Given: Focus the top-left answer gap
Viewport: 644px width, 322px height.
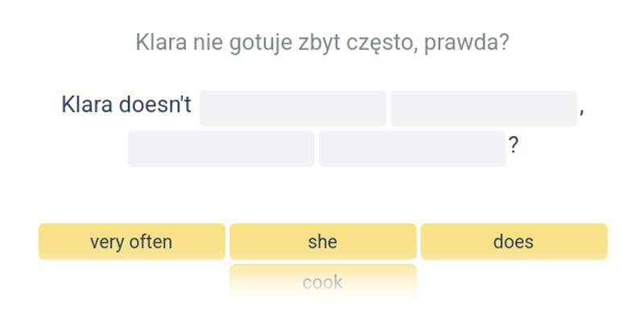Looking at the screenshot, I should pos(293,109).
